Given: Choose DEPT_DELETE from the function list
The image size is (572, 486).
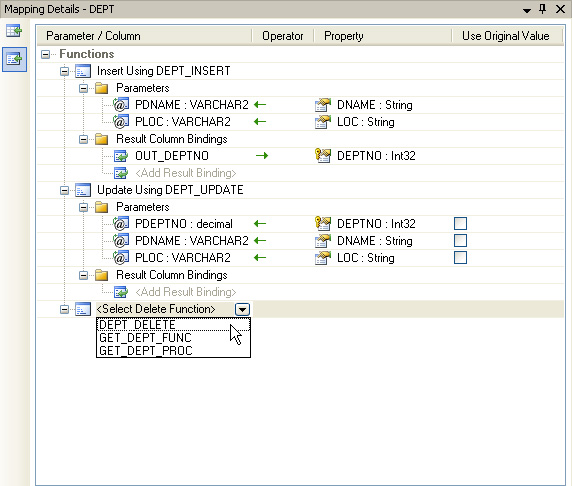Looking at the screenshot, I should [173, 324].
